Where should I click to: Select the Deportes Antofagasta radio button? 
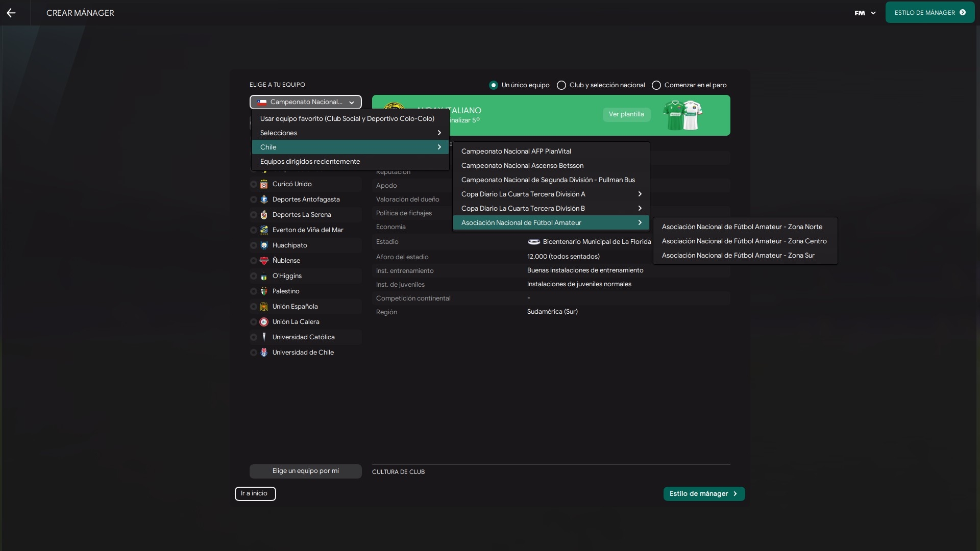coord(254,199)
